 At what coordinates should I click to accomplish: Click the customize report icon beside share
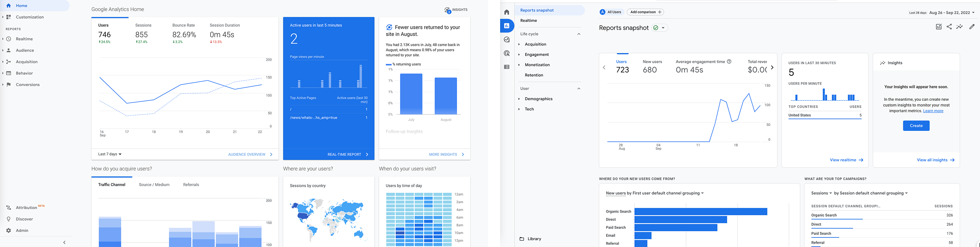[x=939, y=27]
